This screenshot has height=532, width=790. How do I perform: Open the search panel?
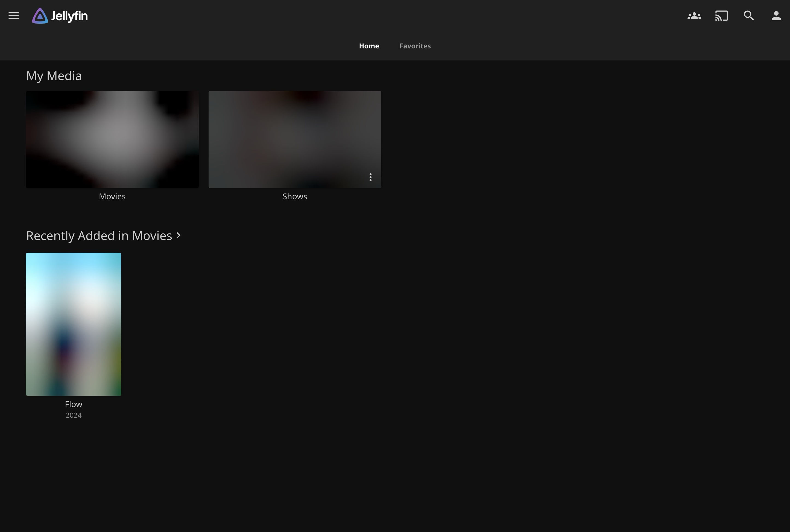749,15
